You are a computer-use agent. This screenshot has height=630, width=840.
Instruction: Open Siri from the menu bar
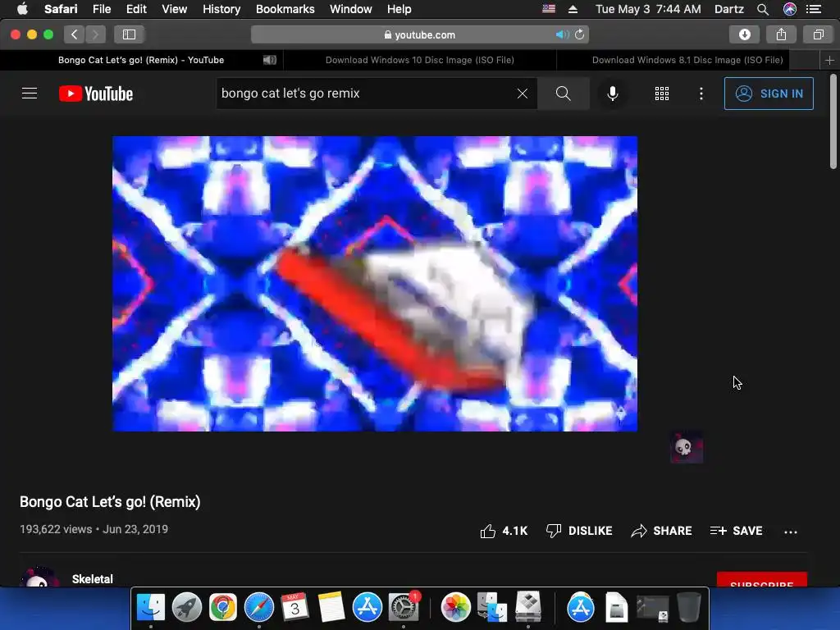[x=790, y=9]
